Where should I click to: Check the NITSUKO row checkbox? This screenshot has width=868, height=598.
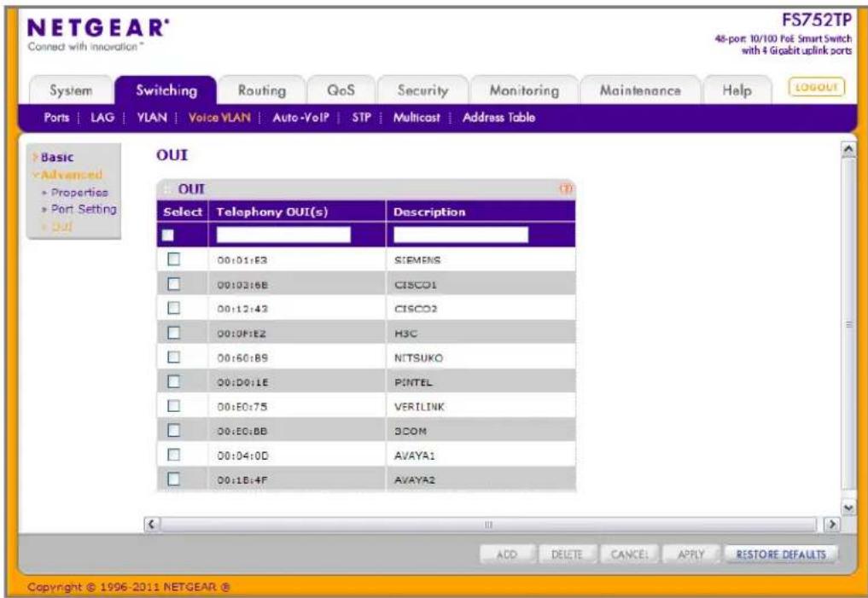(174, 357)
